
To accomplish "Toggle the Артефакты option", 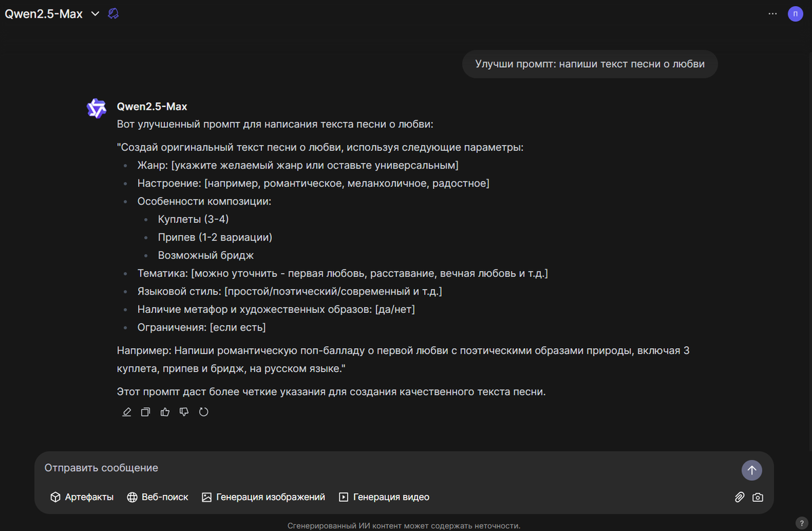I will 82,497.
